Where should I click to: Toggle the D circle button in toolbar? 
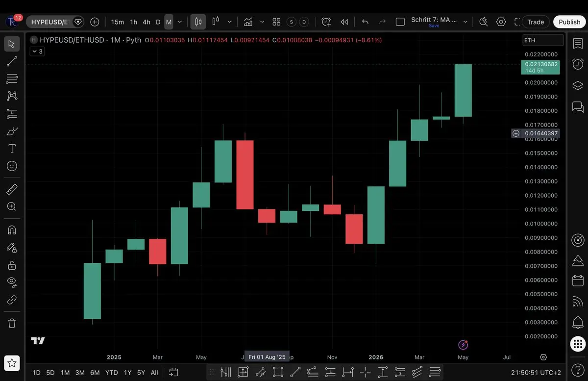(x=304, y=22)
